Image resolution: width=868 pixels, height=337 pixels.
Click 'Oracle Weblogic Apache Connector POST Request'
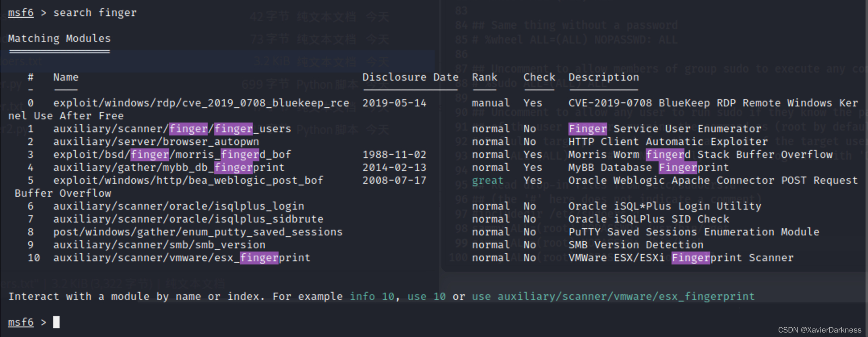pyautogui.click(x=713, y=181)
